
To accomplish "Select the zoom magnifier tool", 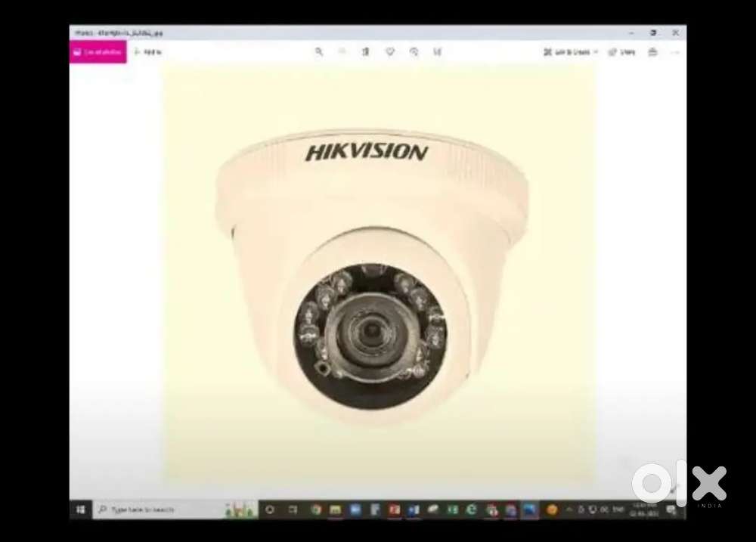I will pyautogui.click(x=318, y=52).
